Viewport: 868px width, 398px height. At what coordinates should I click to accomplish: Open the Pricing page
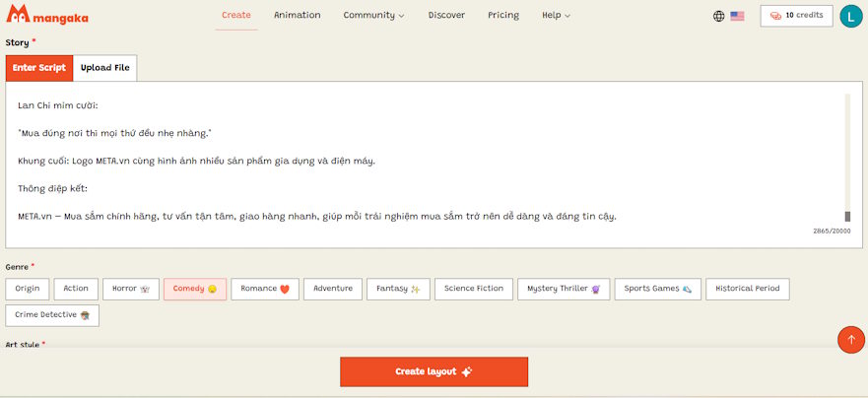point(503,16)
